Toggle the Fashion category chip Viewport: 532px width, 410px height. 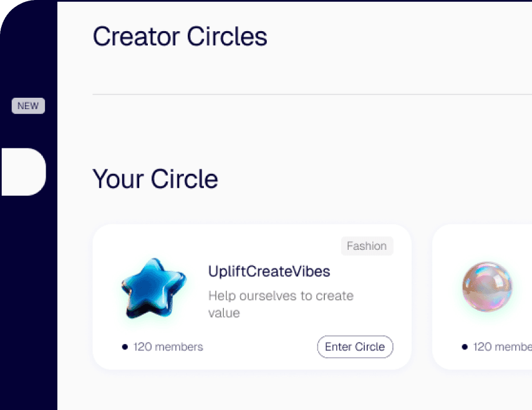[367, 246]
